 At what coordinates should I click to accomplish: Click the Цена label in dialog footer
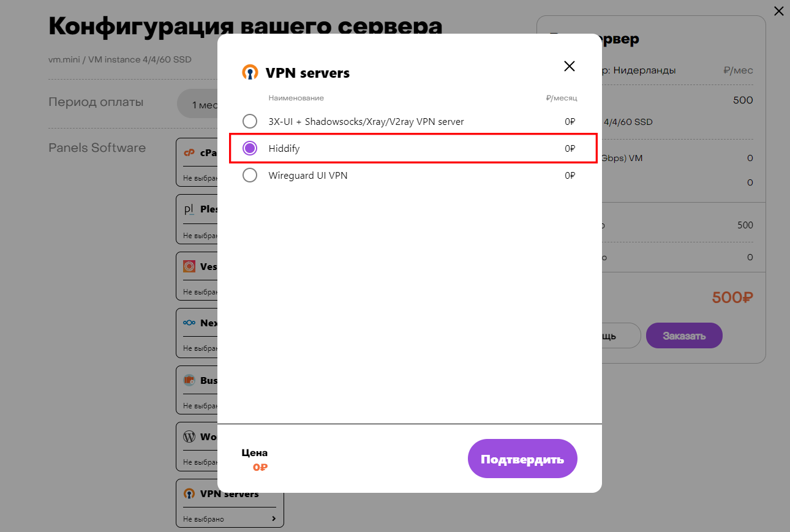[255, 453]
